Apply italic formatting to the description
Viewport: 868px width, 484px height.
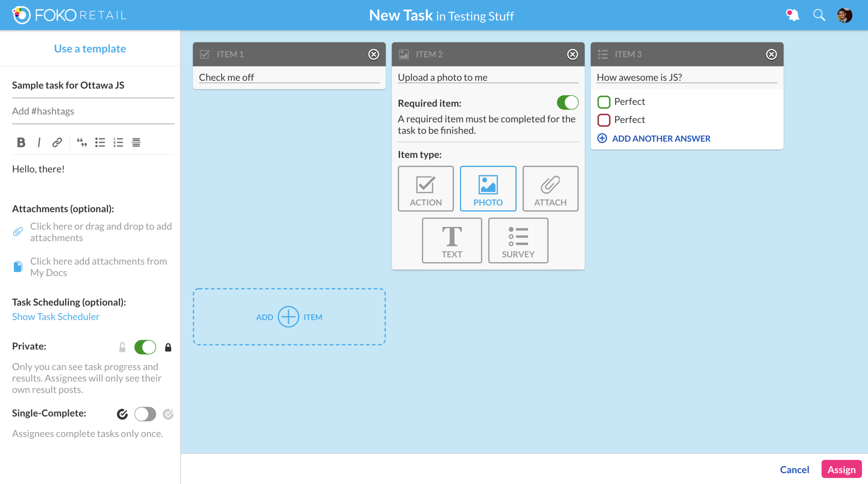pyautogui.click(x=39, y=142)
